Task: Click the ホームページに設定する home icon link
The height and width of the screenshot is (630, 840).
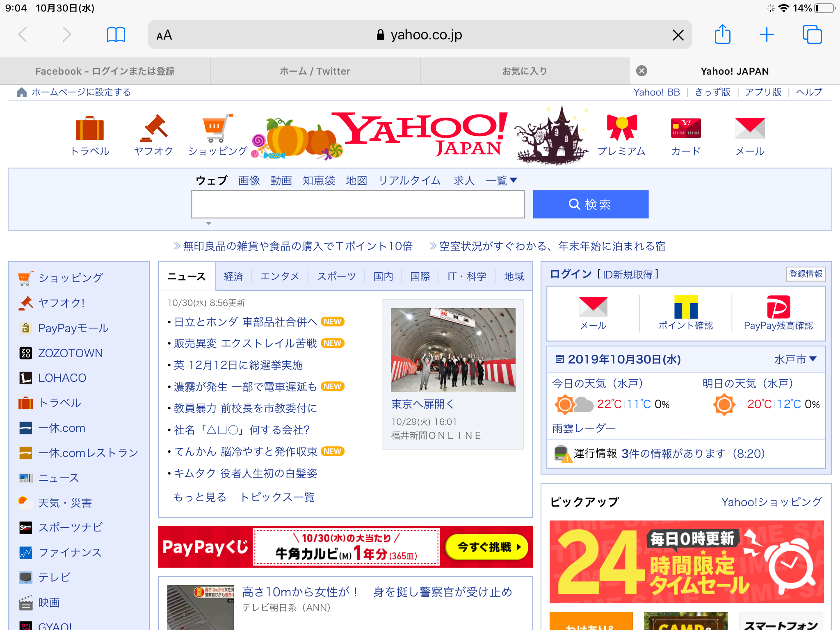Action: (74, 92)
